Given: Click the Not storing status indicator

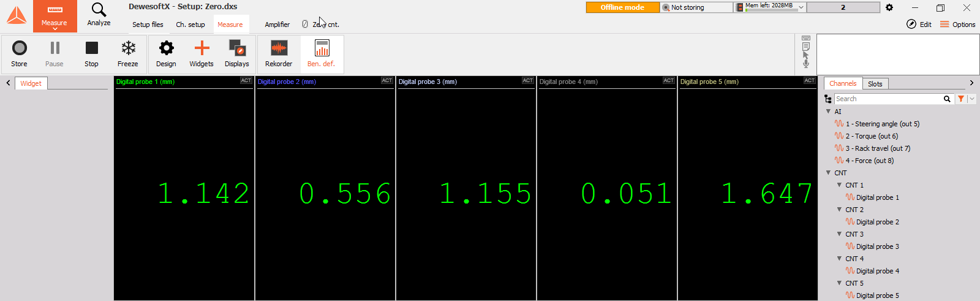Looking at the screenshot, I should pyautogui.click(x=696, y=7).
